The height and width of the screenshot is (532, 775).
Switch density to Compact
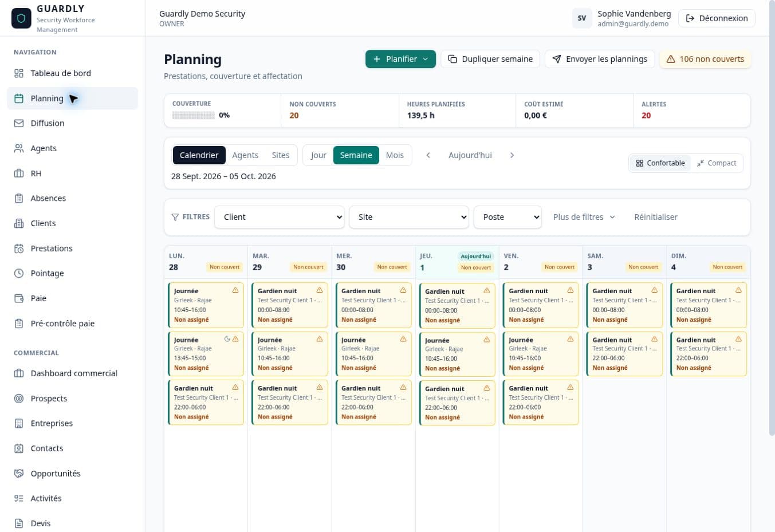[x=717, y=163]
